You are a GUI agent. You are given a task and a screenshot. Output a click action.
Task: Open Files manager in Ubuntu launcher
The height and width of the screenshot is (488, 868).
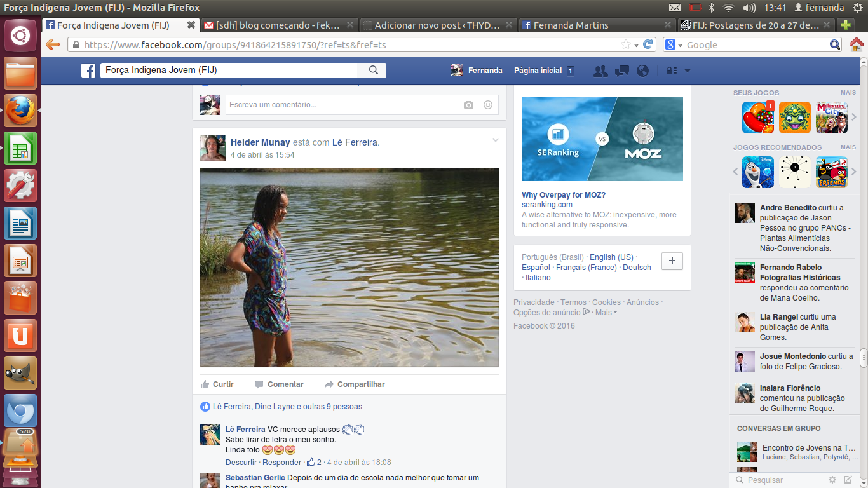(20, 74)
